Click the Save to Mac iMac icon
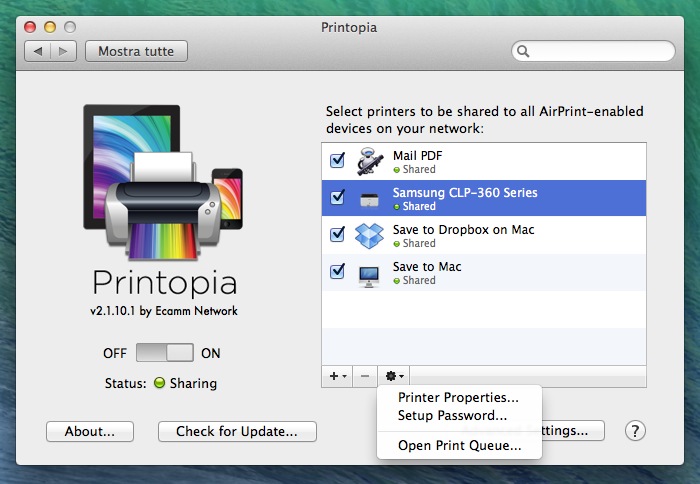The width and height of the screenshot is (700, 484). [369, 276]
